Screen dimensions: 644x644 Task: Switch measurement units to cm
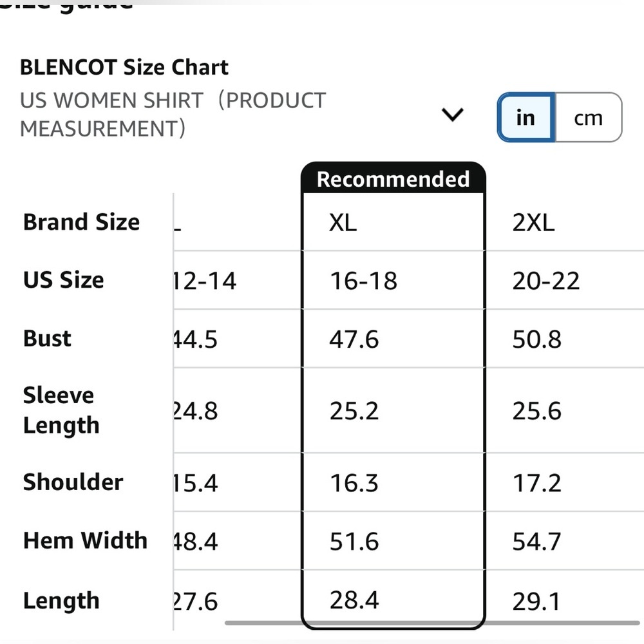click(x=588, y=118)
